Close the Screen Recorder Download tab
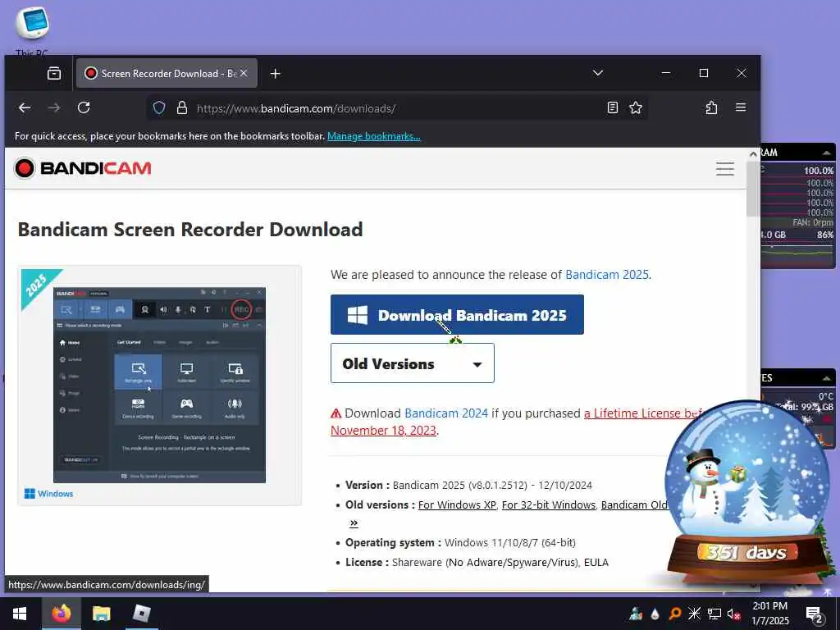Viewport: 840px width, 630px height. tap(244, 73)
